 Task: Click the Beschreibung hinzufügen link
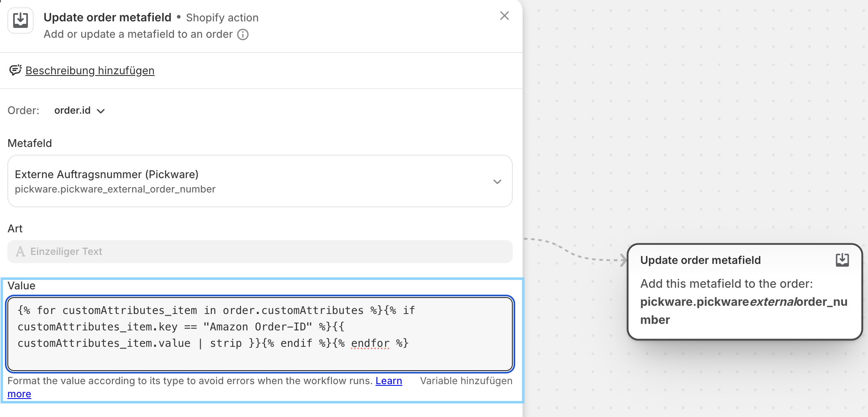[x=90, y=71]
